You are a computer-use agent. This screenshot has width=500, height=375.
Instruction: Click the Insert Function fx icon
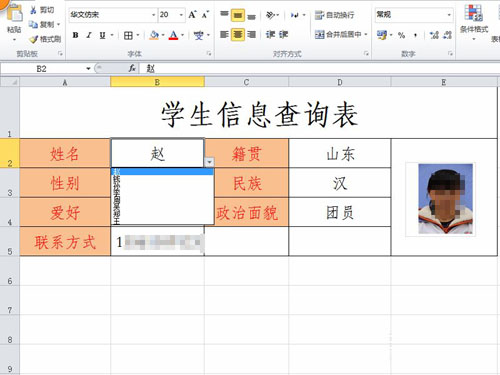[132, 68]
